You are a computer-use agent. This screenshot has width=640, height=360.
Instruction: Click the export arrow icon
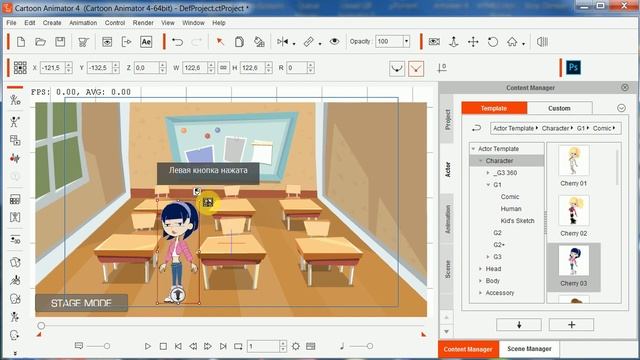click(x=127, y=42)
